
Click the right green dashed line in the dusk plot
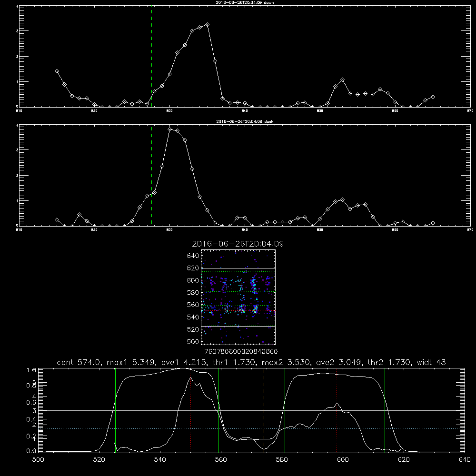coord(263,176)
